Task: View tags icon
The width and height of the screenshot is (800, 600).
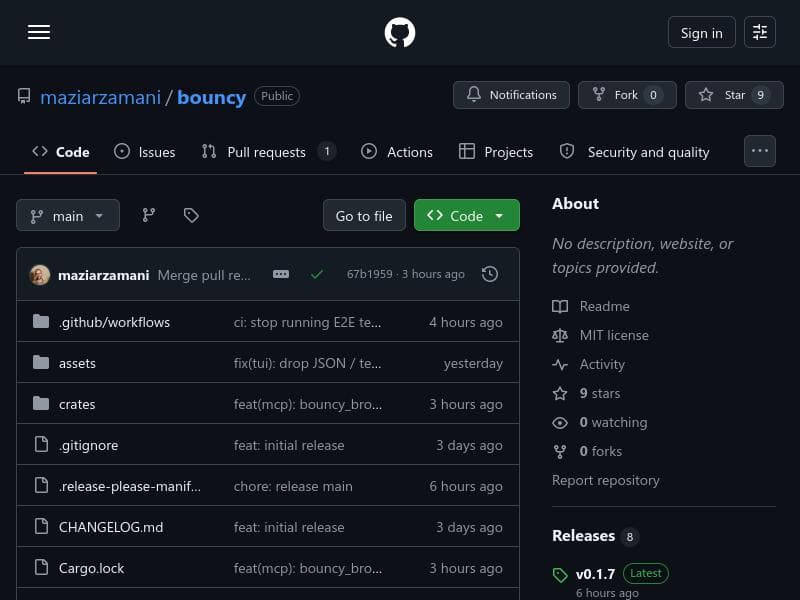Action: [x=191, y=215]
